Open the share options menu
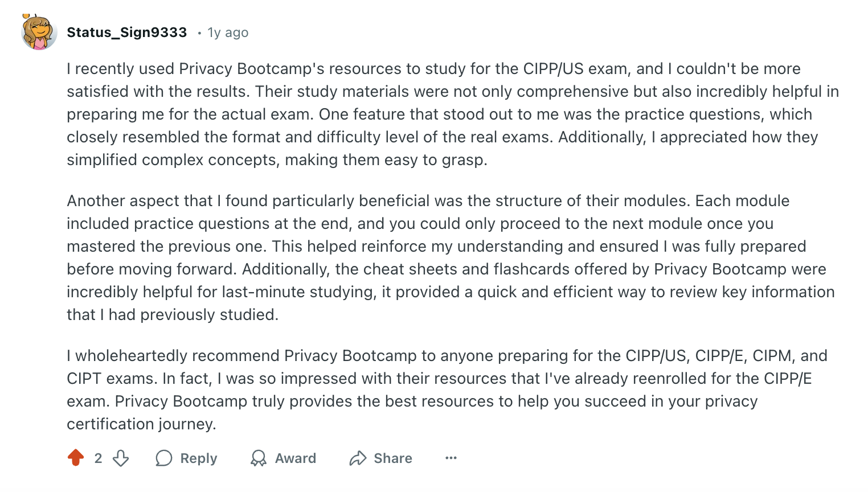Image resolution: width=868 pixels, height=492 pixels. coord(380,458)
